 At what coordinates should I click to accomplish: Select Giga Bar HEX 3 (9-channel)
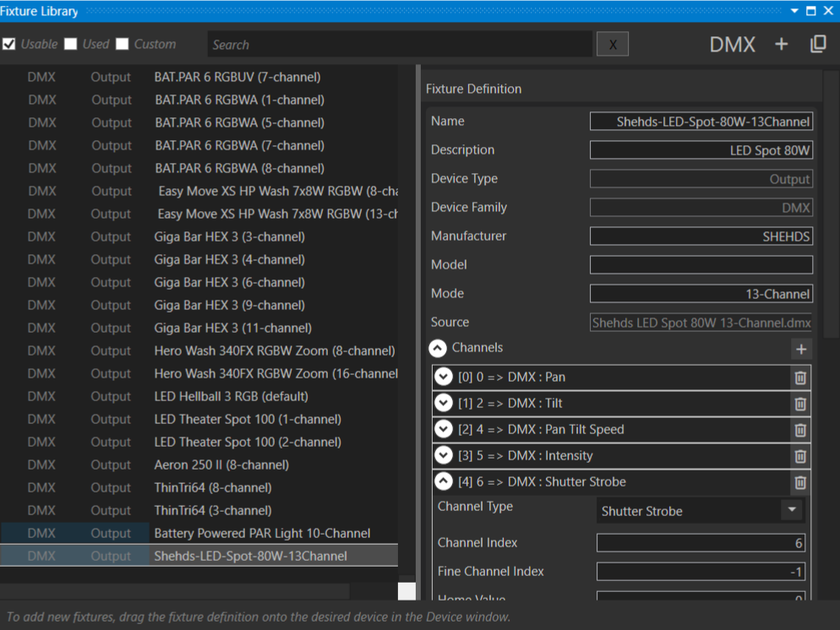[199, 305]
